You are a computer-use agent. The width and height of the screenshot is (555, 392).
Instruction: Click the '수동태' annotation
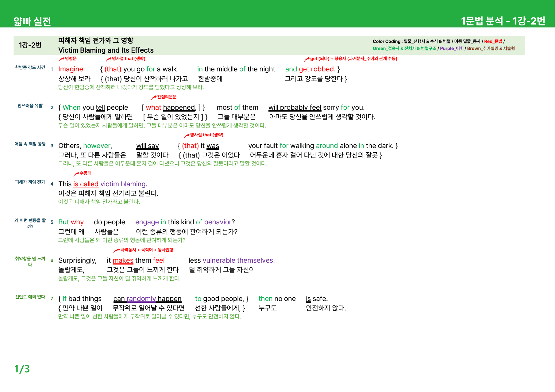[86, 173]
